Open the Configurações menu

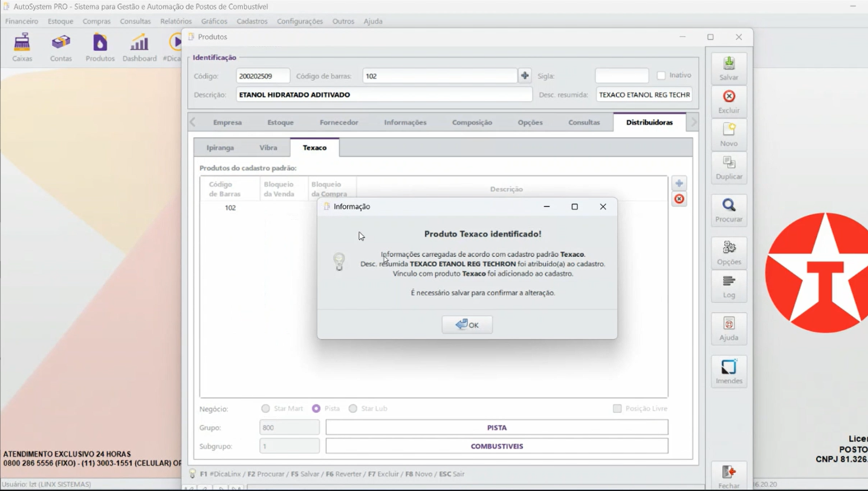[x=300, y=21]
